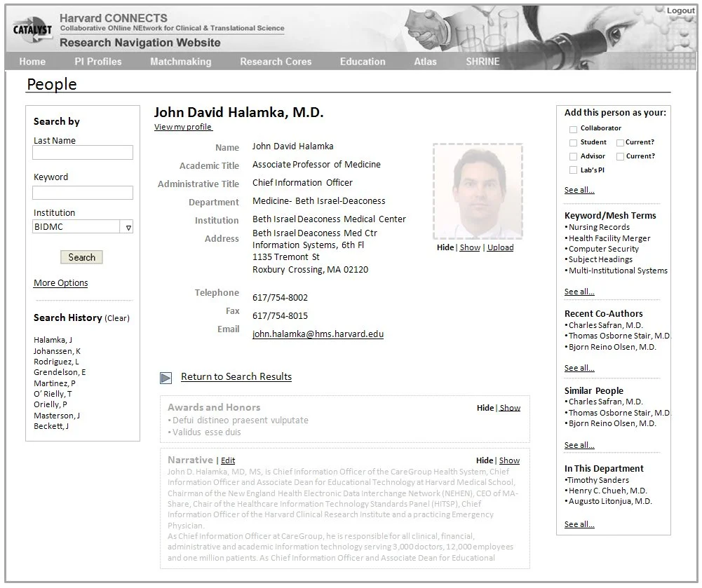Viewport: 702px width, 588px height.
Task: Open Augusto Litonjua in This Department
Action: click(609, 502)
